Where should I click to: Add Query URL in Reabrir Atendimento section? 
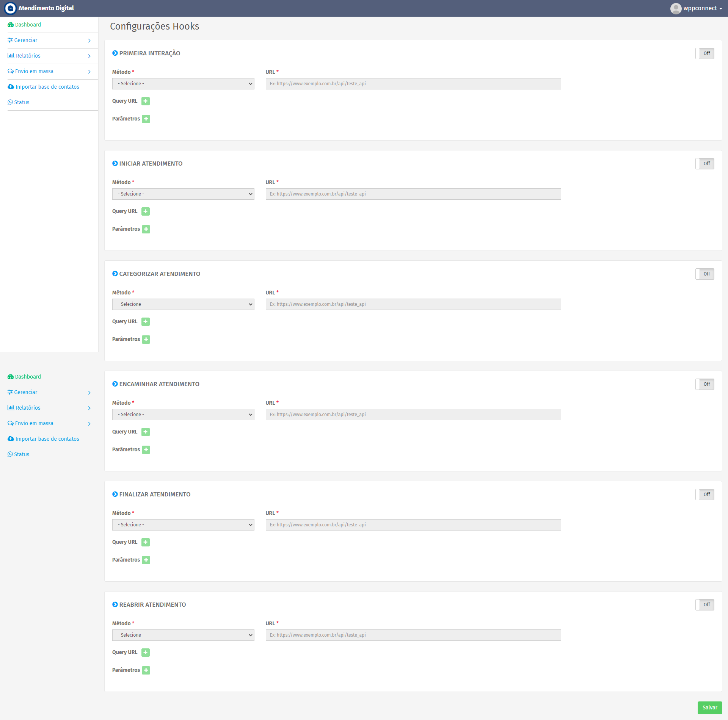click(146, 653)
